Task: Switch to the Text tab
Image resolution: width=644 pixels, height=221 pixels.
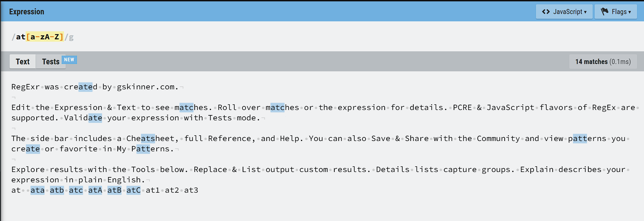Action: coord(23,62)
